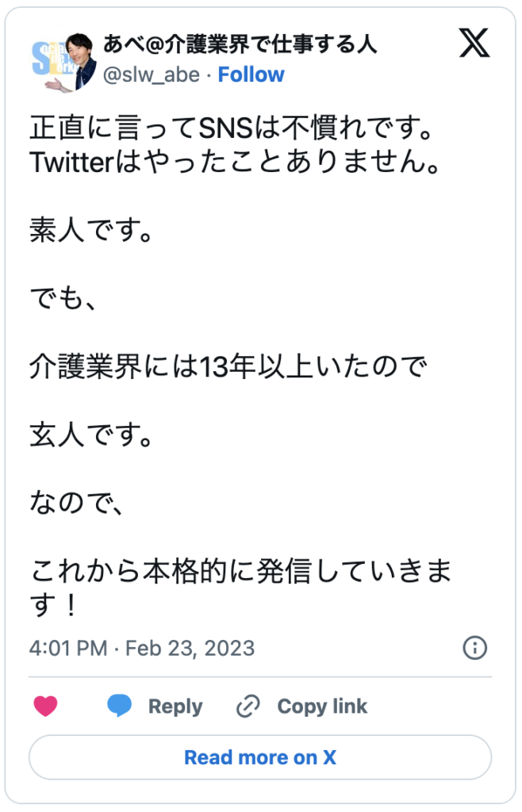This screenshot has height=812, width=522.
Task: Select the Copy link text
Action: click(322, 706)
